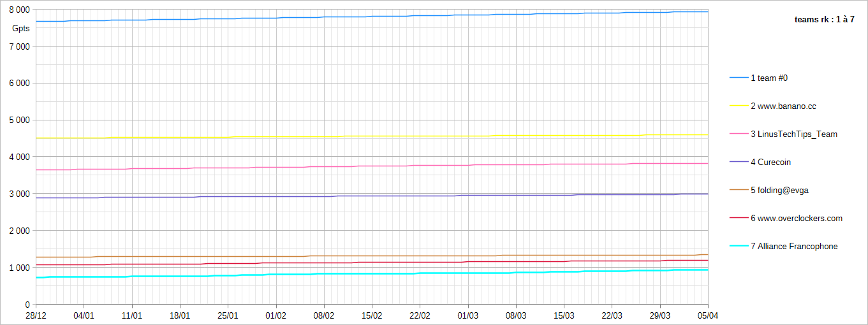This screenshot has height=325, width=868.
Task: Click the 8 000 y-axis value label
Action: click(x=18, y=10)
